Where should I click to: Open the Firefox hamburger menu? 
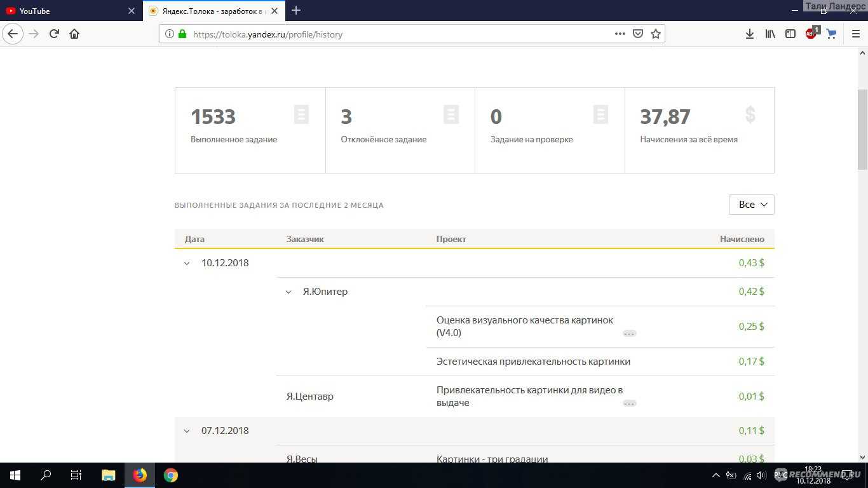coord(855,34)
